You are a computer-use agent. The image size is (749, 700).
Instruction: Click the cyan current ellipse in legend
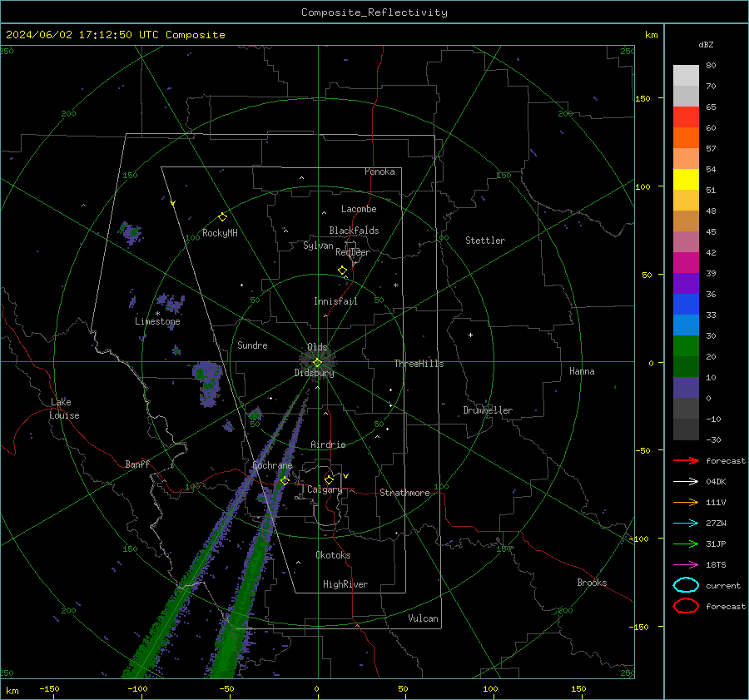click(x=686, y=585)
